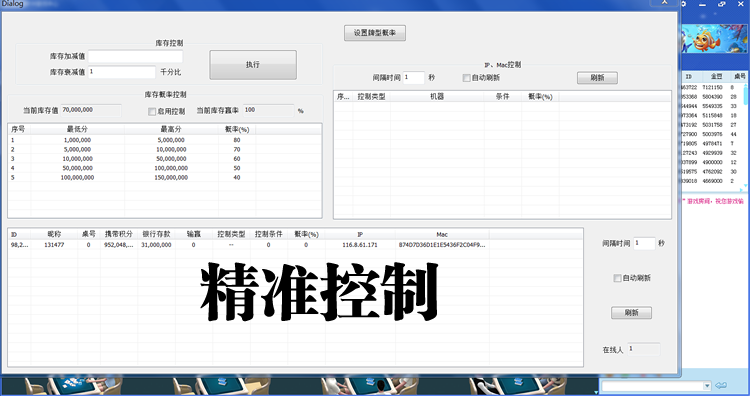Screen dimensions: 750x396
Task: Click ranking row with 4900000 金豆
Action: (712, 162)
